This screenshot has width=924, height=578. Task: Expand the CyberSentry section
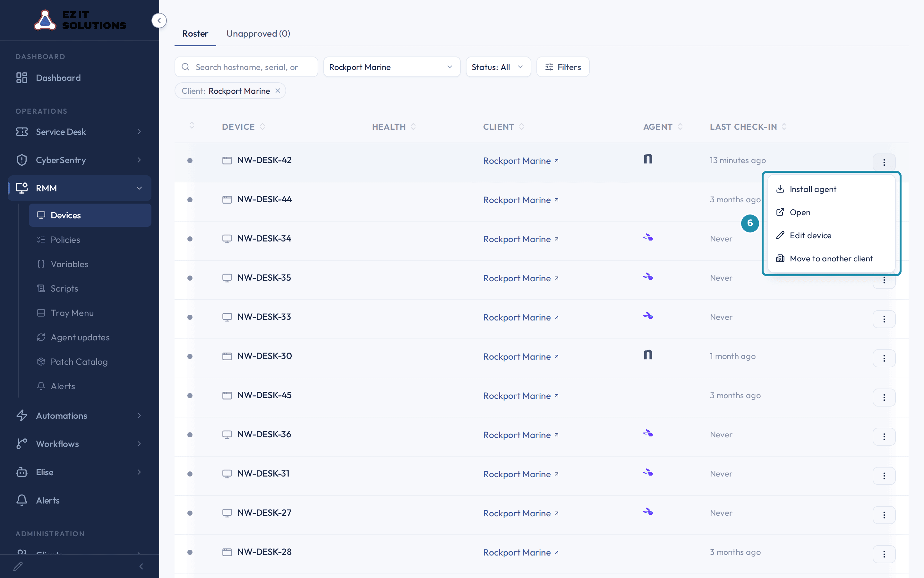(x=139, y=160)
